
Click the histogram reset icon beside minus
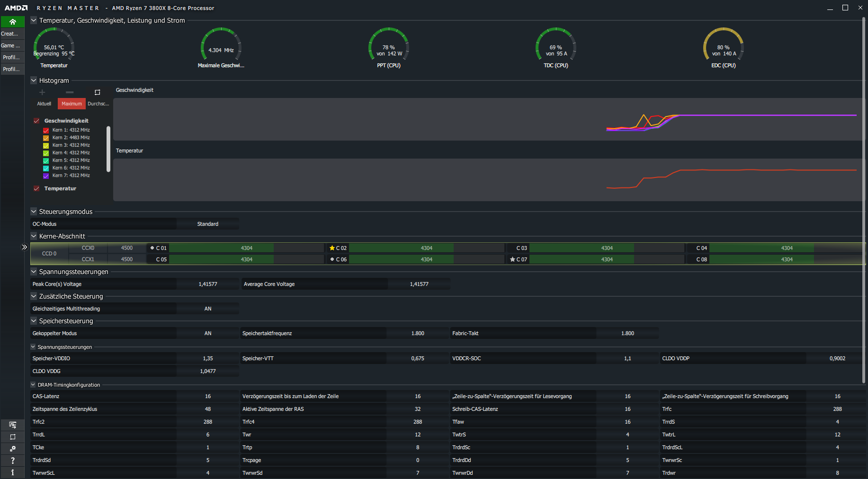pyautogui.click(x=98, y=92)
